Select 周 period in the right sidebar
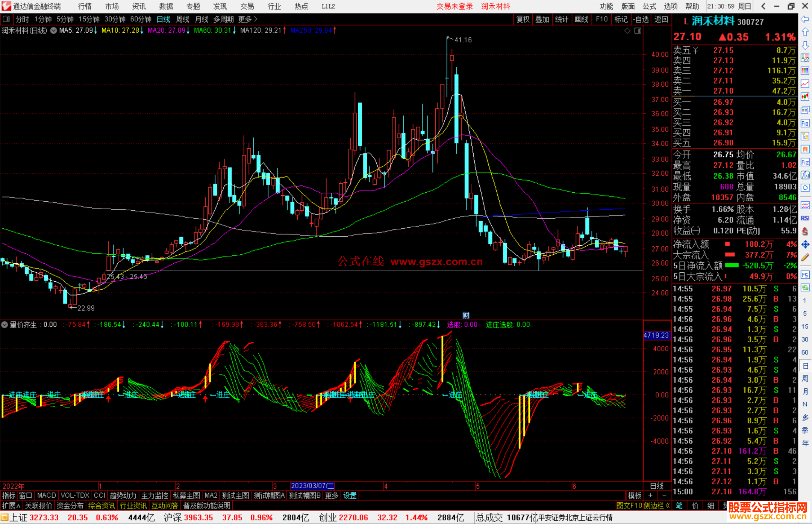Image resolution: width=812 pixels, height=524 pixels. [x=805, y=378]
